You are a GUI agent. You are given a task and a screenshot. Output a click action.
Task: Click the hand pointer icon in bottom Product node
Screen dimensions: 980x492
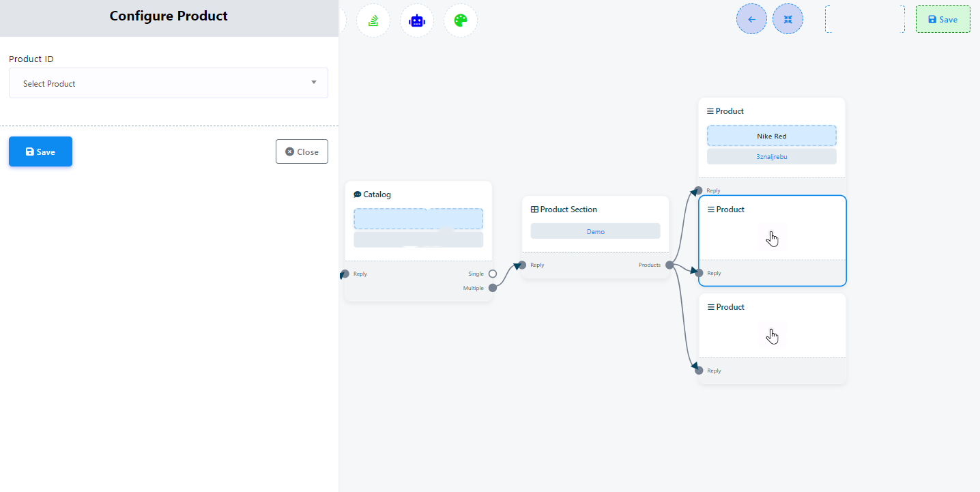point(773,336)
